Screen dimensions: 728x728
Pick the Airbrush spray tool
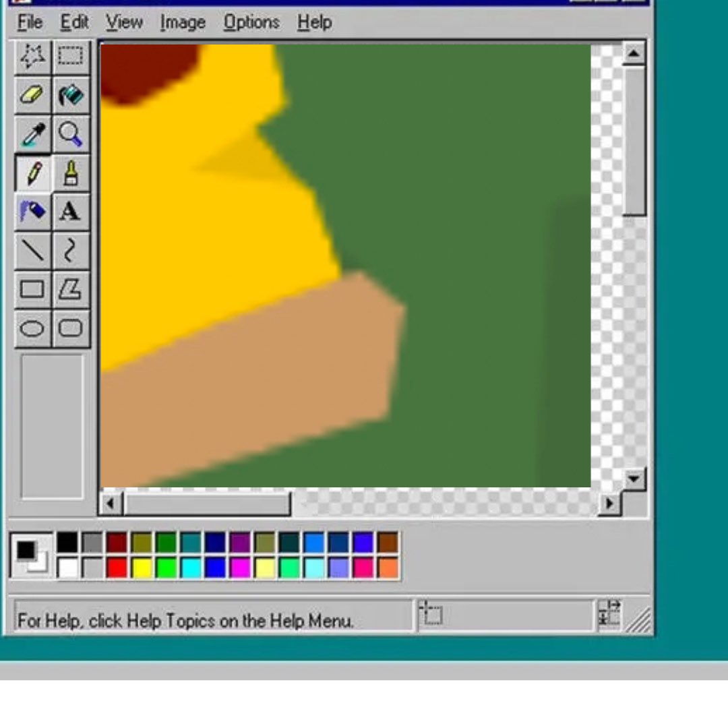(32, 212)
